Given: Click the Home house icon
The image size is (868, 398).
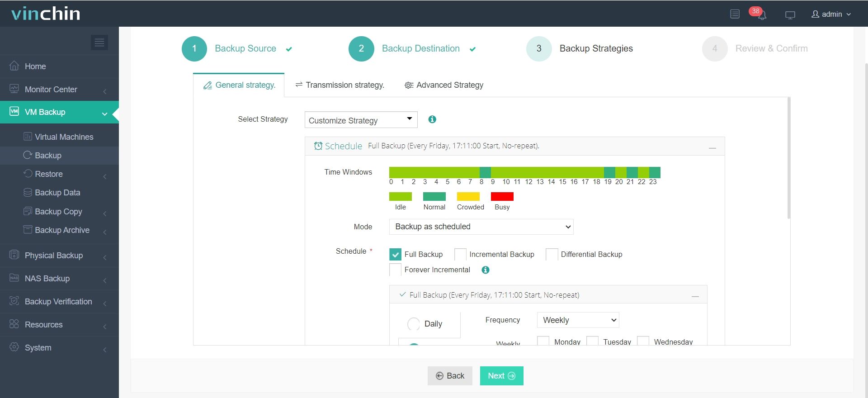Looking at the screenshot, I should (14, 66).
